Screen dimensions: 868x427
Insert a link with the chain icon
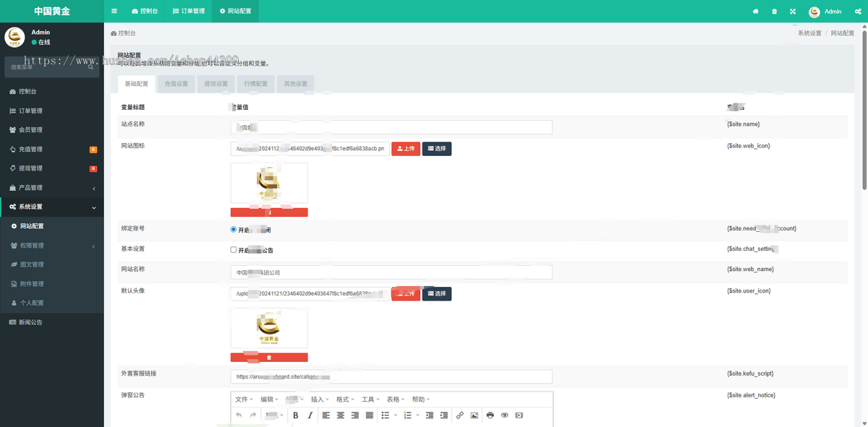460,415
